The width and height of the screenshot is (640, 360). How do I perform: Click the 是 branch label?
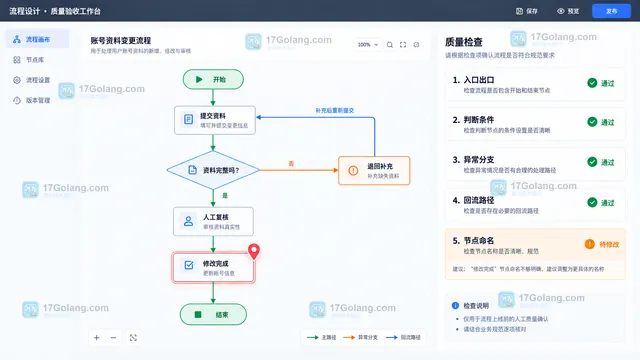coord(225,196)
